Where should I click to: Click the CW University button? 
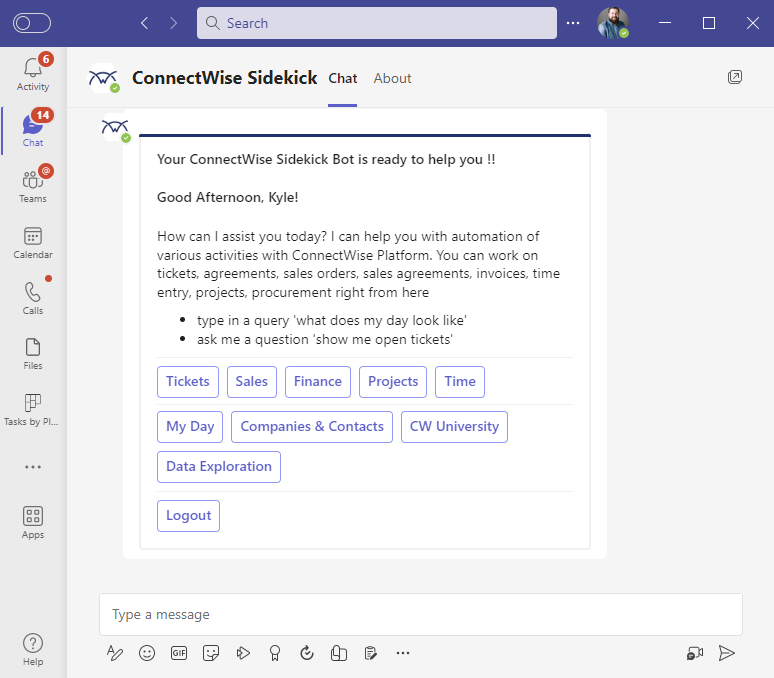(454, 427)
